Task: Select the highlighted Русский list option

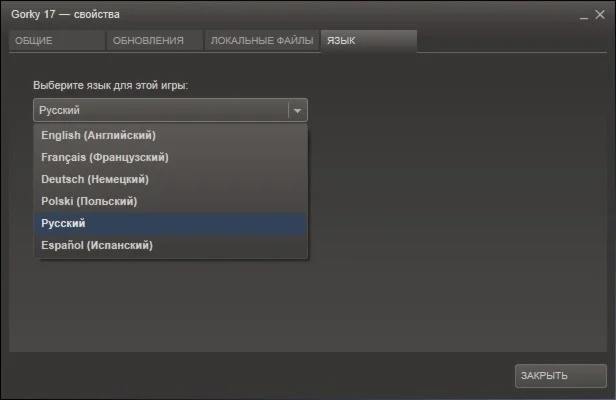Action: (170, 223)
